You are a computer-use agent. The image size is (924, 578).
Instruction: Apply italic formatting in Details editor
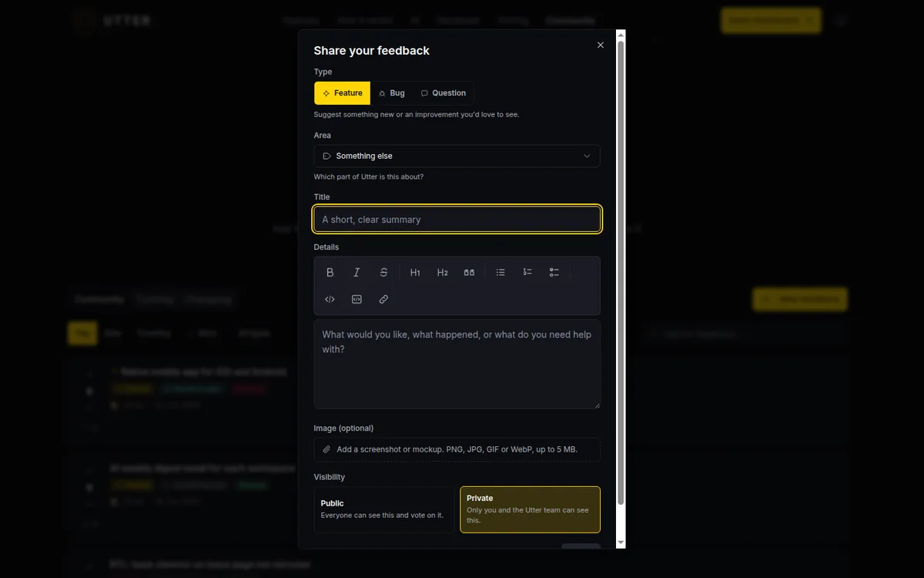pyautogui.click(x=357, y=272)
